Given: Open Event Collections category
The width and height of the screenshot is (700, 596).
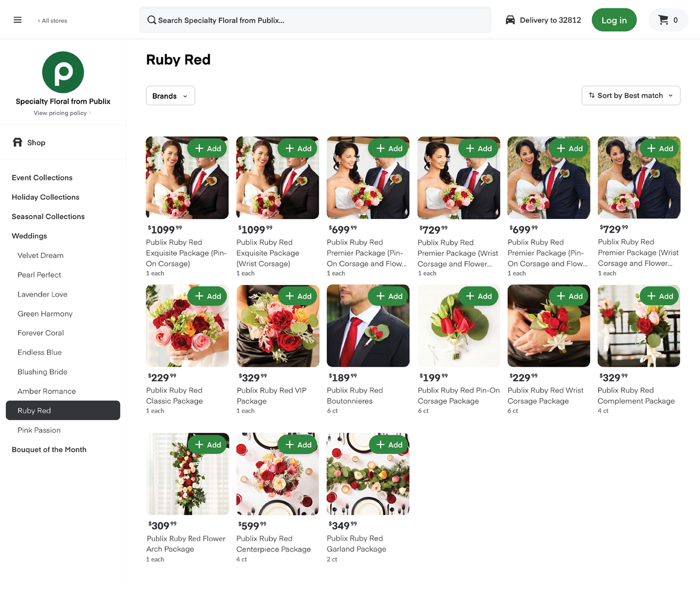Looking at the screenshot, I should pos(42,178).
